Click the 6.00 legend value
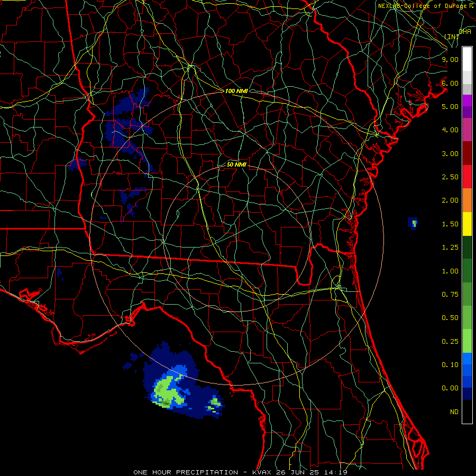476x476 pixels. click(450, 83)
